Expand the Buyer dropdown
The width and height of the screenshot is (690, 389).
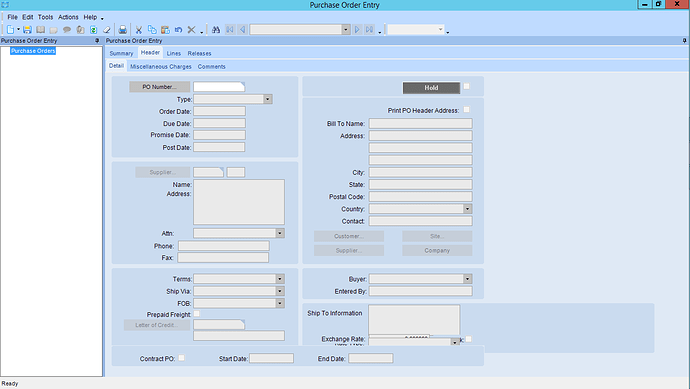pos(468,279)
